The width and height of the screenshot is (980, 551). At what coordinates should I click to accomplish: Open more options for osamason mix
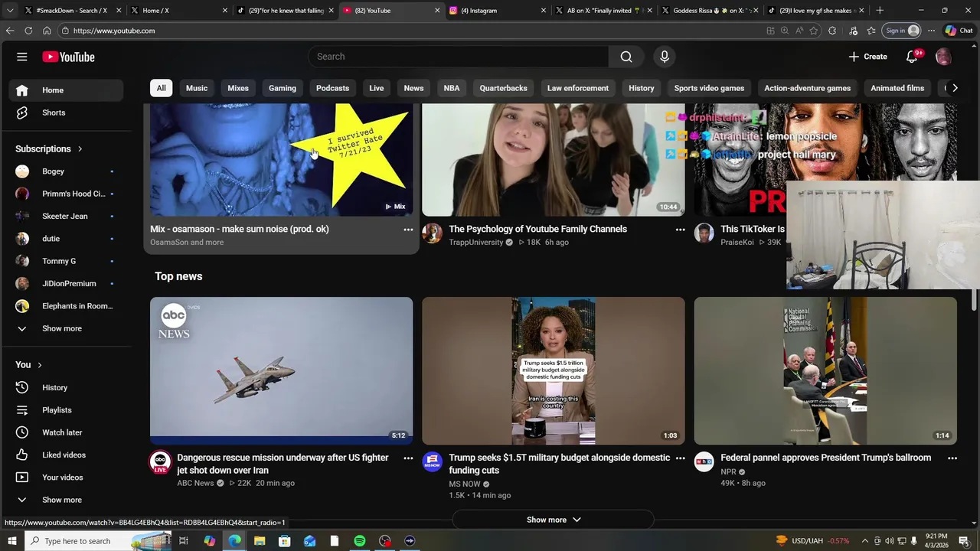[408, 230]
